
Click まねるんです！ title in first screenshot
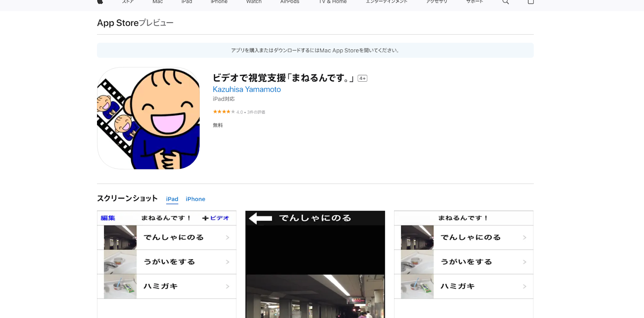pos(166,218)
